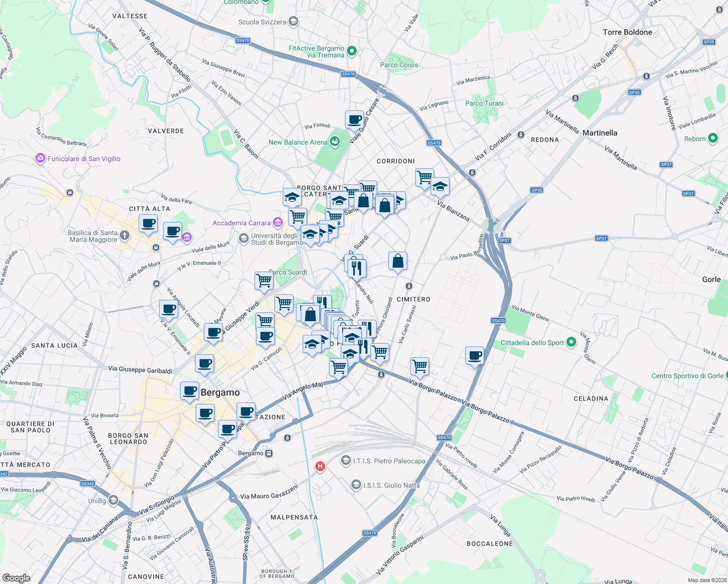Image resolution: width=728 pixels, height=584 pixels.
Task: Select the I.S.I.S. Giulio Natta school icon
Action: 356,485
